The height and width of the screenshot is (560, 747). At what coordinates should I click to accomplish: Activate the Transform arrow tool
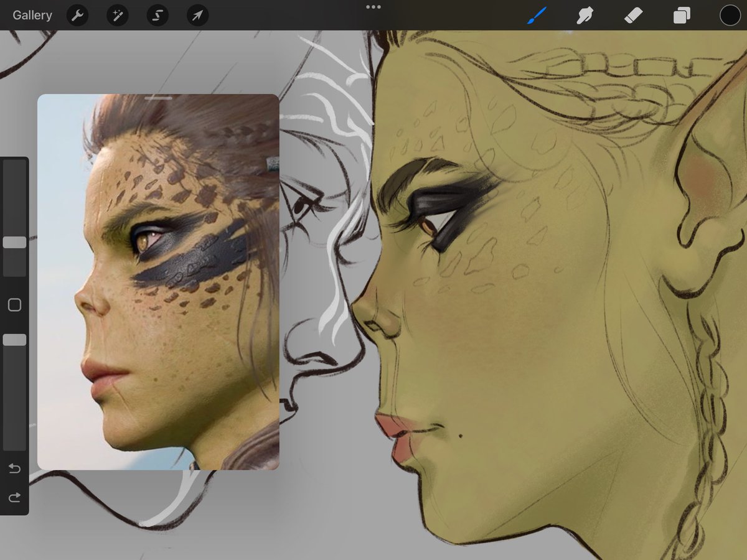[x=197, y=15]
